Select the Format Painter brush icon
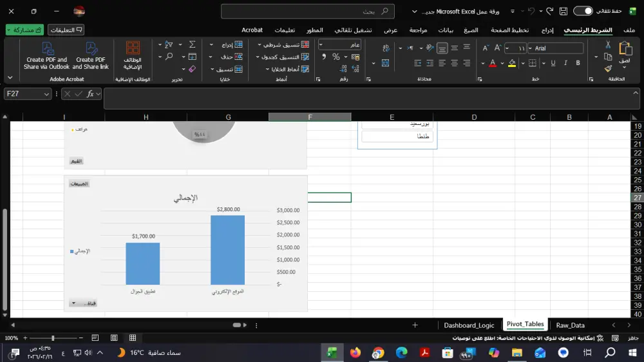 (608, 69)
